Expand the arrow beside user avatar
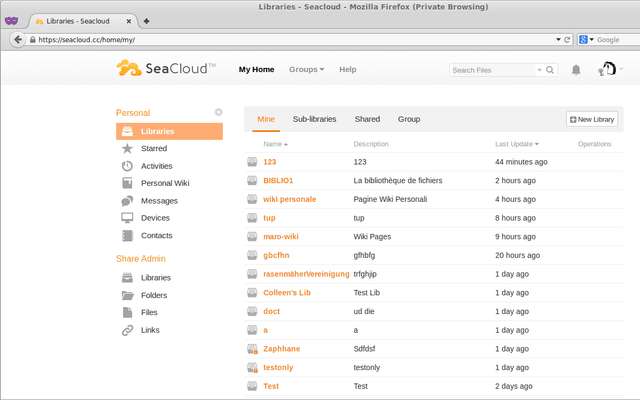Image resolution: width=640 pixels, height=400 pixels. click(621, 69)
